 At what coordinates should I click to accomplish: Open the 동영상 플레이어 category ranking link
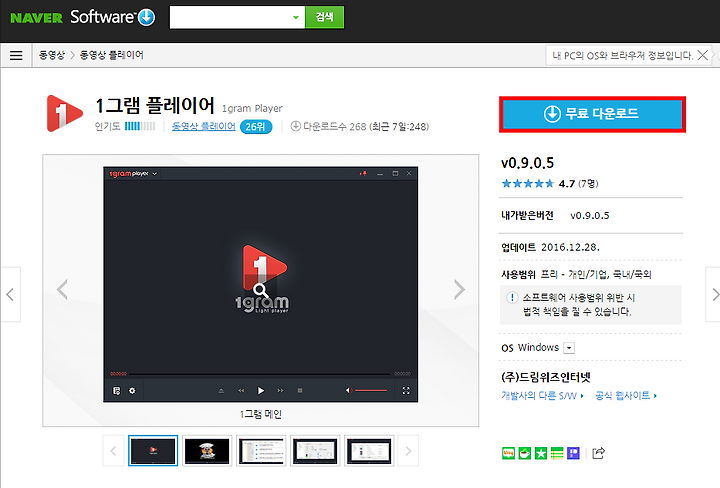point(203,126)
